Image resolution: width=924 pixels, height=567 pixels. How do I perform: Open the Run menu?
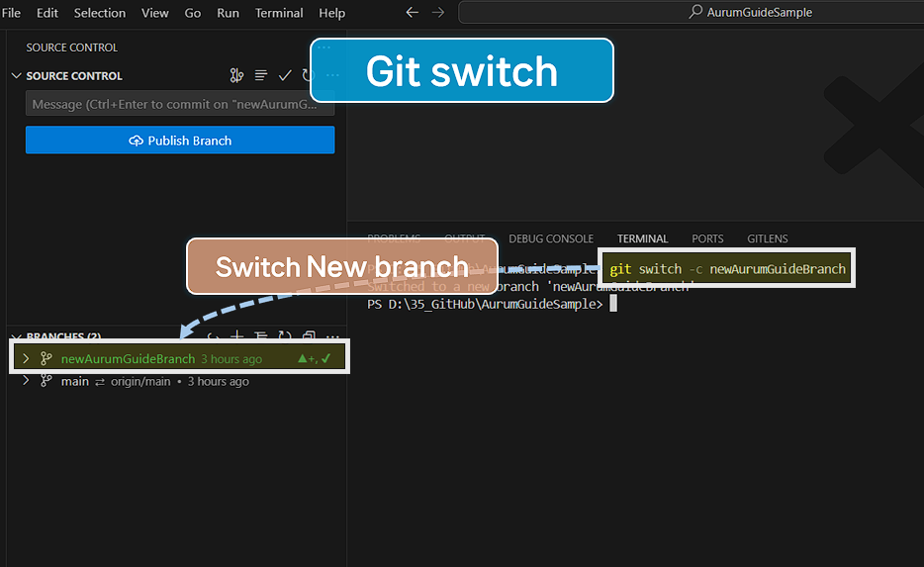(229, 13)
